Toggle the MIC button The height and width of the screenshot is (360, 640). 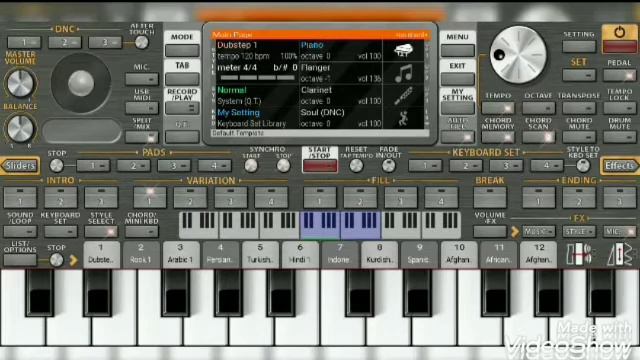142,79
